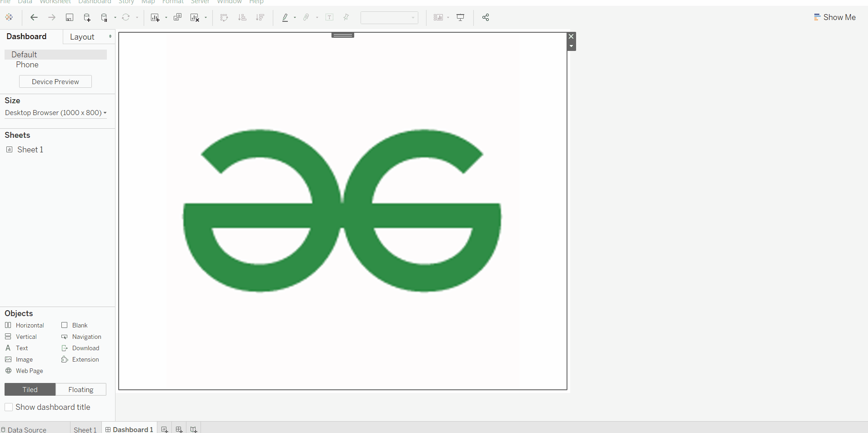Open the Highlight dropdown arrow
Screen dimensions: 868x433
coord(295,18)
